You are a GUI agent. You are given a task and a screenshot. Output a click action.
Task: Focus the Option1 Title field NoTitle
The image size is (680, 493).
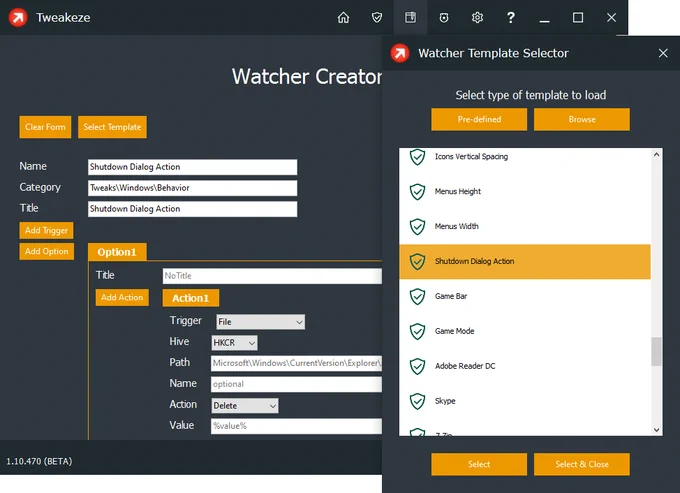coord(272,276)
